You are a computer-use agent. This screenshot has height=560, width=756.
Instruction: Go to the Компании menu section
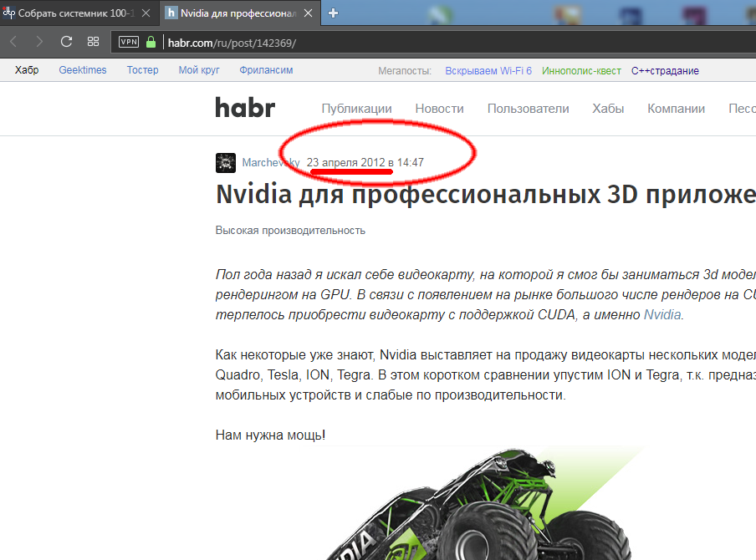point(676,109)
